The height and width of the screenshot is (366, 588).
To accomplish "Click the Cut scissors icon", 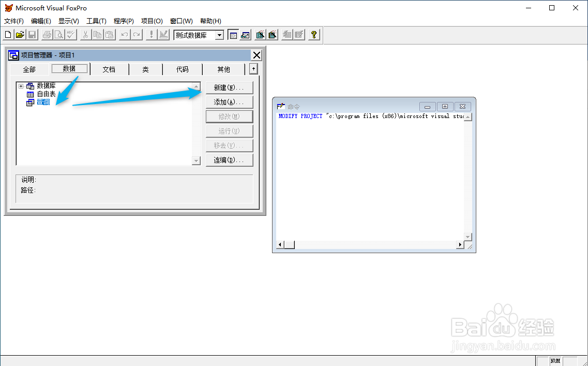I will point(85,35).
